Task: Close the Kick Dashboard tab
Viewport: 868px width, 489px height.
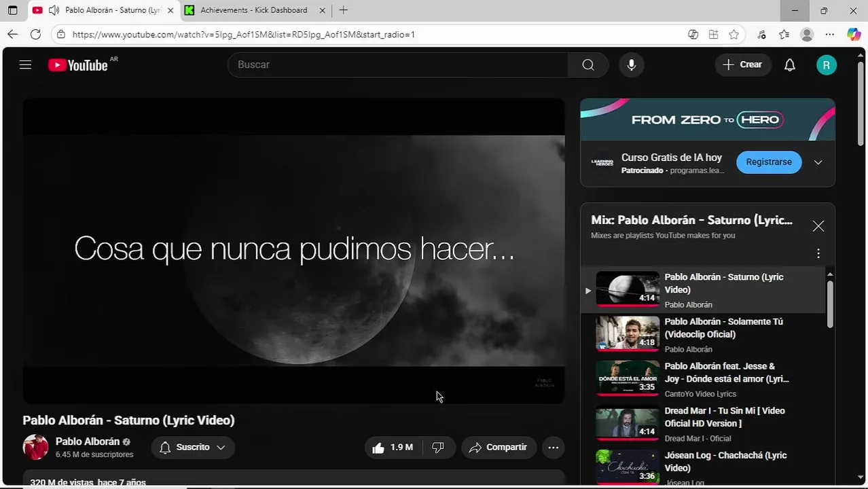Action: coord(323,10)
